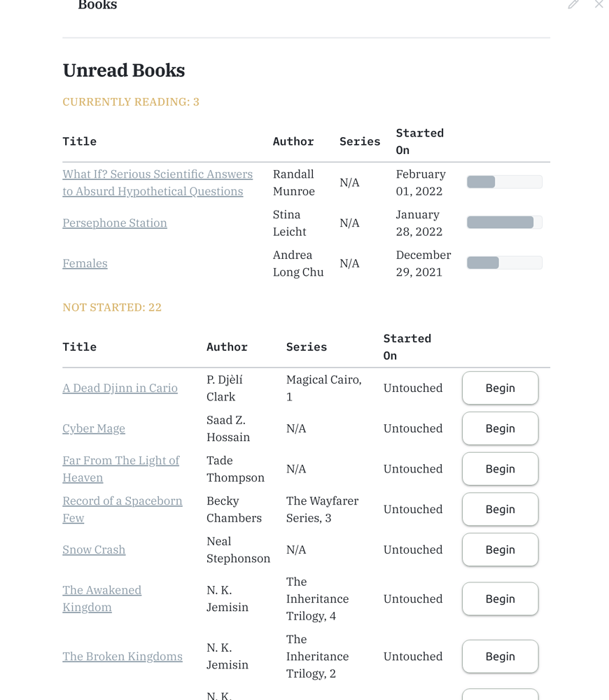The image size is (609, 700).
Task: Open the Persephone Station book page
Action: pyautogui.click(x=114, y=223)
